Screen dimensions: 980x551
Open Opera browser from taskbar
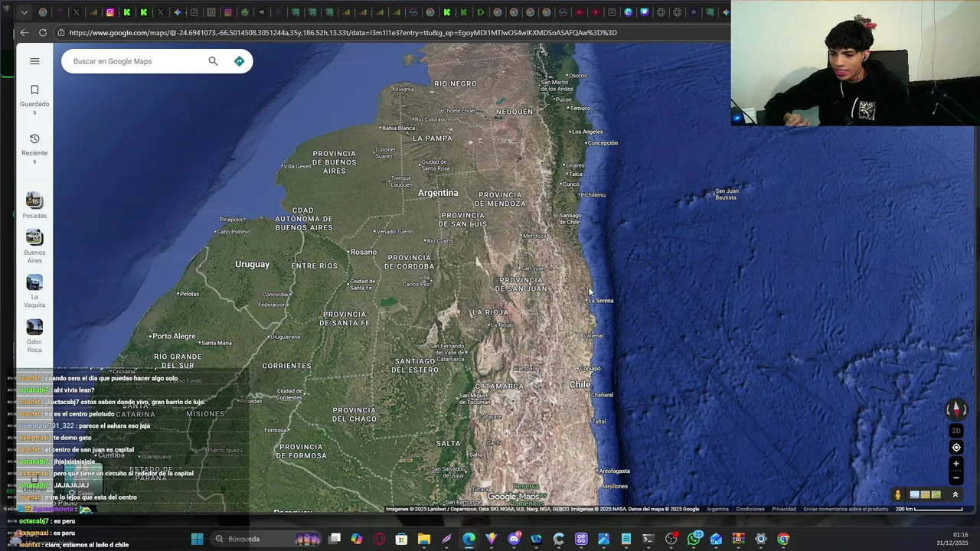pos(378,539)
